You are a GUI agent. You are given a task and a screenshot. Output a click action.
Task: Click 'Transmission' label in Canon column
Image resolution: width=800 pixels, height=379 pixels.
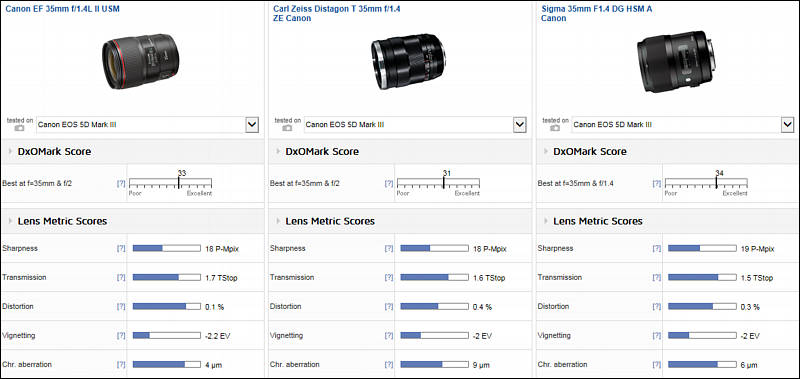[24, 277]
